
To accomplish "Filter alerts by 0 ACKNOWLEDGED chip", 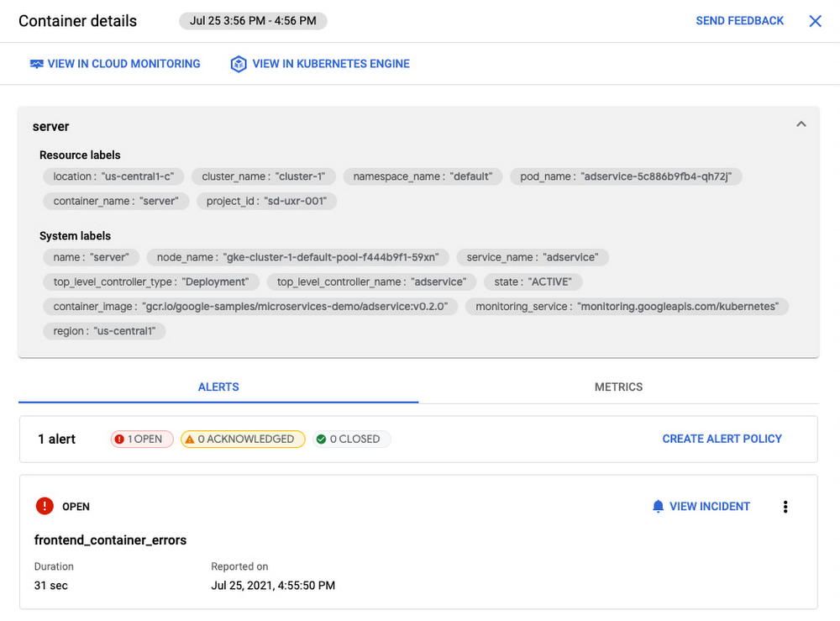I will [x=243, y=439].
